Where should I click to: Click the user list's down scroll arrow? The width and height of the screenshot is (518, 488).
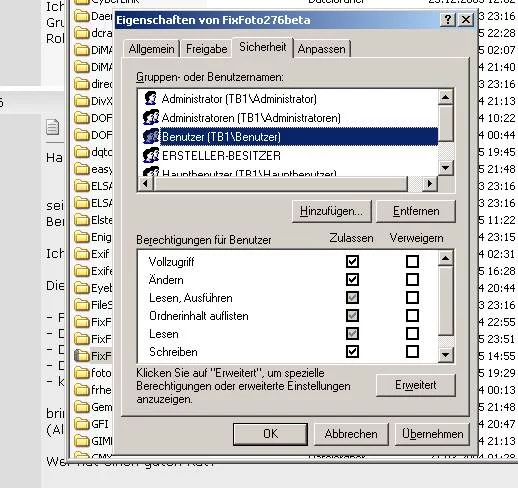pyautogui.click(x=446, y=167)
